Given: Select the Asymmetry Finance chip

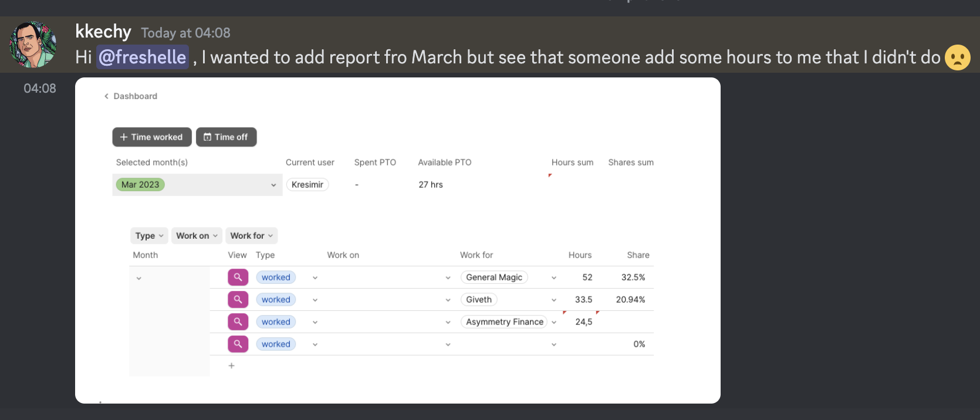Looking at the screenshot, I should (x=505, y=322).
